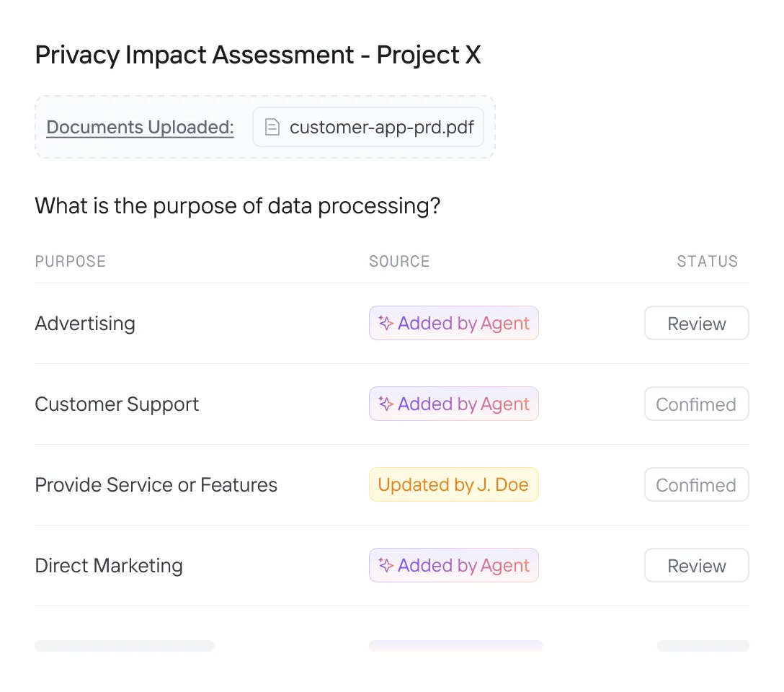The height and width of the screenshot is (692, 784).
Task: Select the Advertising purpose row label
Action: [x=85, y=324]
